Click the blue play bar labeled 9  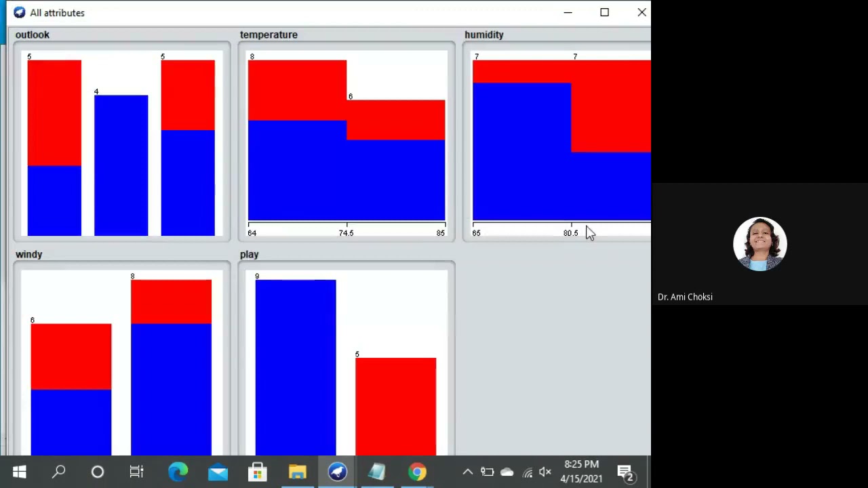[296, 367]
